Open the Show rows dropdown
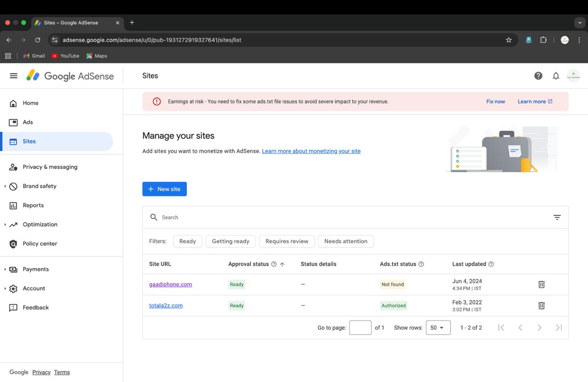This screenshot has width=588, height=382. coord(438,327)
